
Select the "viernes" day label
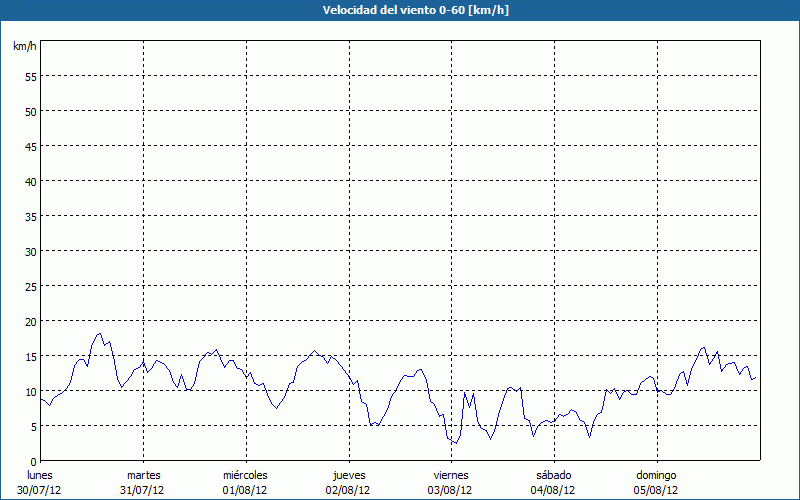(x=451, y=475)
